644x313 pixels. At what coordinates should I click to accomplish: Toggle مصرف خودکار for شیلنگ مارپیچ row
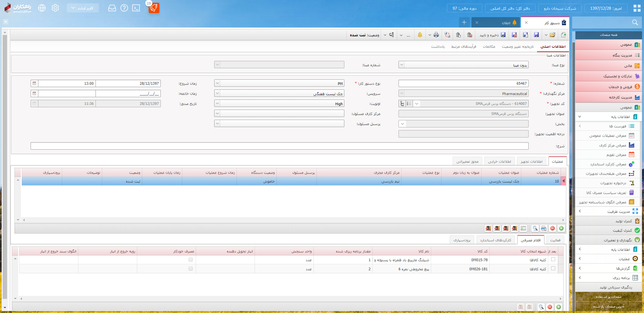191,260
